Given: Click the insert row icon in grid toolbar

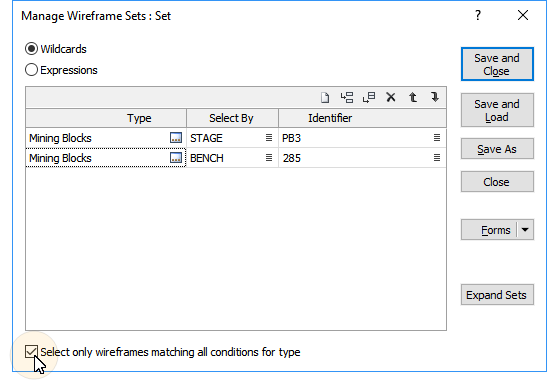Looking at the screenshot, I should pyautogui.click(x=347, y=97).
